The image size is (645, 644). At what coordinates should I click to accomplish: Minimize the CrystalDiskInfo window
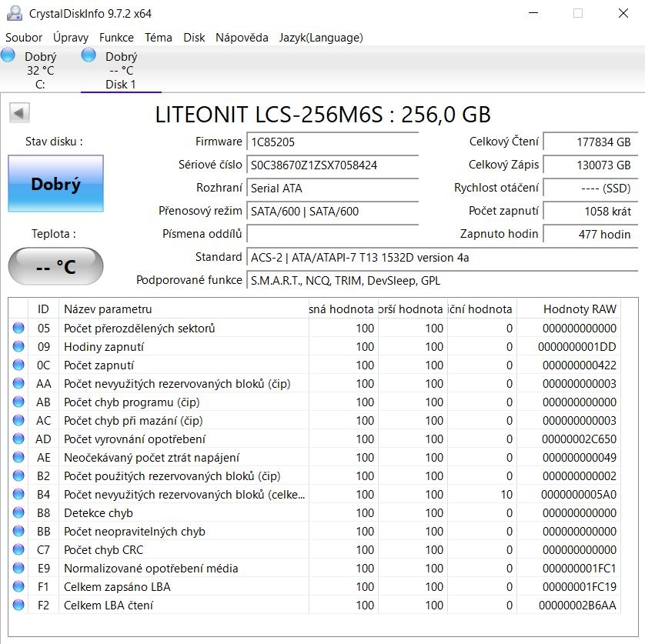(x=533, y=13)
